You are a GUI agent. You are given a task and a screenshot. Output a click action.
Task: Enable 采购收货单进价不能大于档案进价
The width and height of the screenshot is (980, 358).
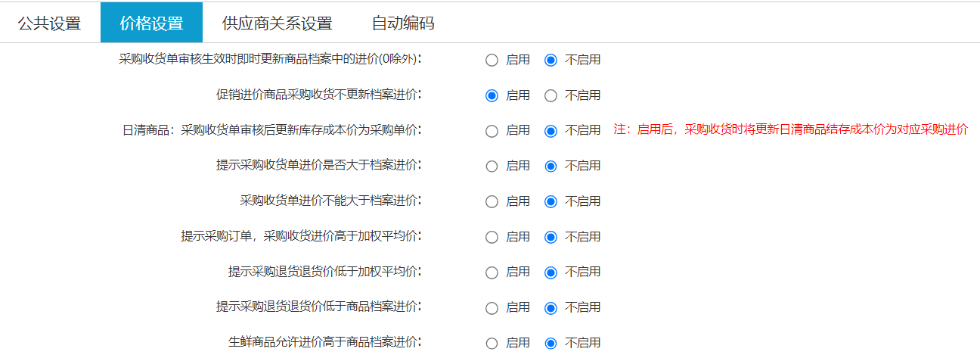(x=492, y=201)
